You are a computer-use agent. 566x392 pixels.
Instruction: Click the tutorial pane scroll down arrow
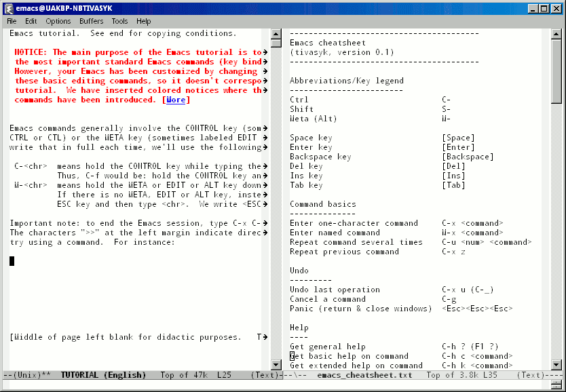click(276, 365)
